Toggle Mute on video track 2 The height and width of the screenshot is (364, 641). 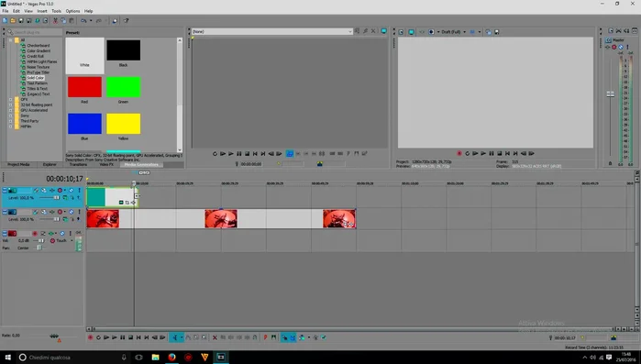[72, 212]
